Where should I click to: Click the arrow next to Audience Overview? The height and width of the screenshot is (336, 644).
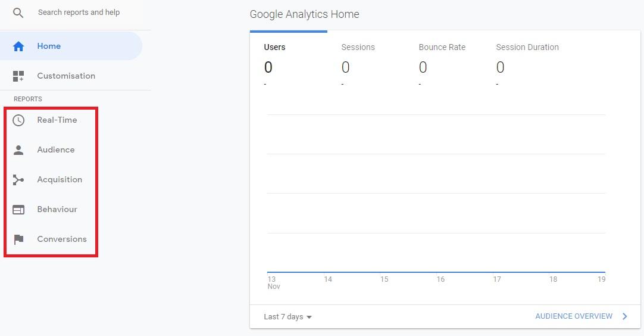tap(625, 316)
